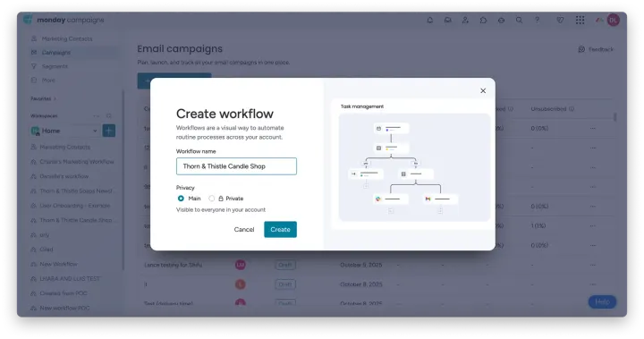Click the Draft badge in Lance testing row
This screenshot has height=339, width=644.
284,265
